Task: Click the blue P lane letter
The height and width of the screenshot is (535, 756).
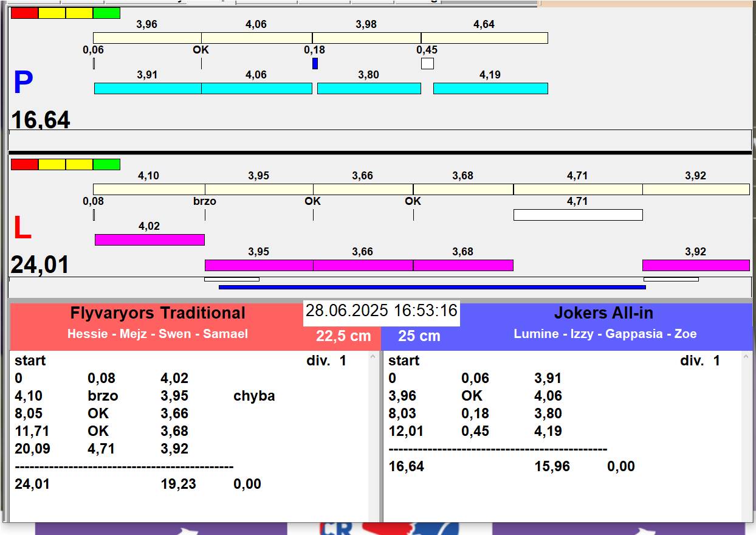Action: (23, 83)
